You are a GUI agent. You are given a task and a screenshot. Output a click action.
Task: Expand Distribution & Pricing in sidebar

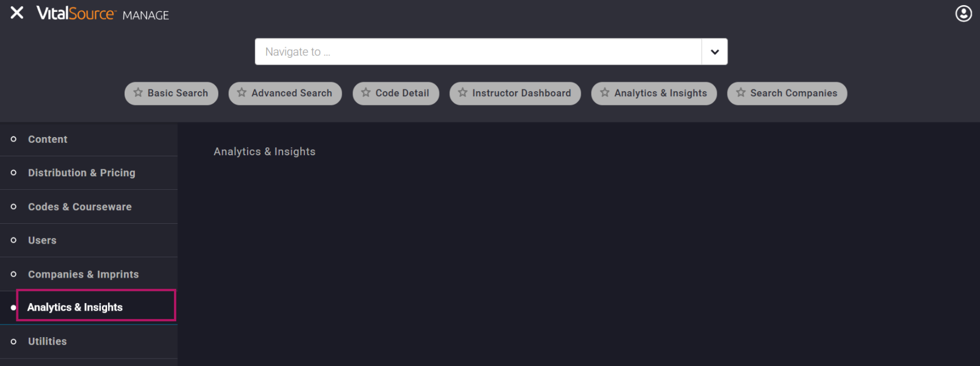pos(82,173)
